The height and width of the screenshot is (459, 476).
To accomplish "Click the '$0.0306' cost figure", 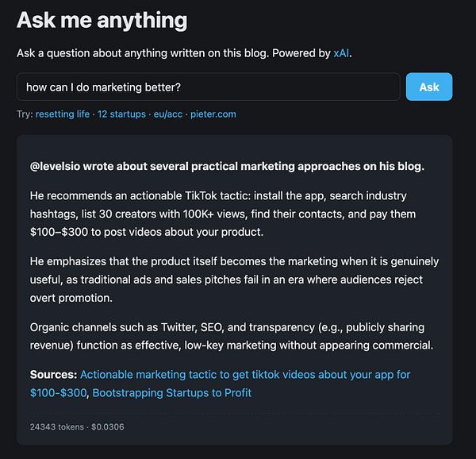I will (x=108, y=426).
